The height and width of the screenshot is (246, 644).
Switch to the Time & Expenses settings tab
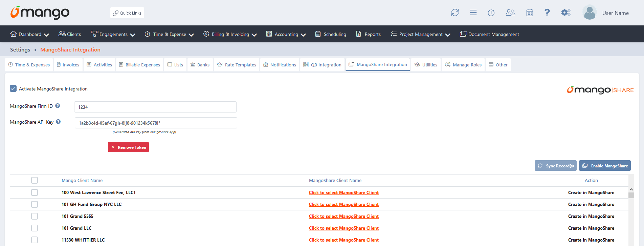click(x=29, y=65)
